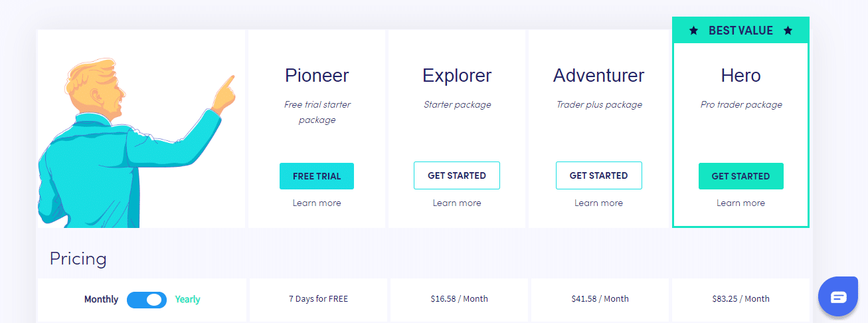Start the Pioneer free trial
Screen dimensions: 868x323
(317, 176)
